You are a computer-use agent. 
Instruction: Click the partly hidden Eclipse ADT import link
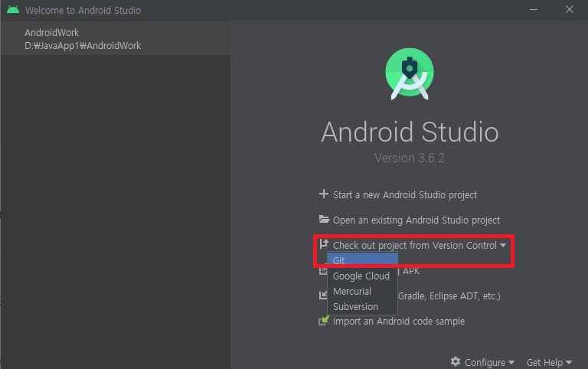point(449,296)
